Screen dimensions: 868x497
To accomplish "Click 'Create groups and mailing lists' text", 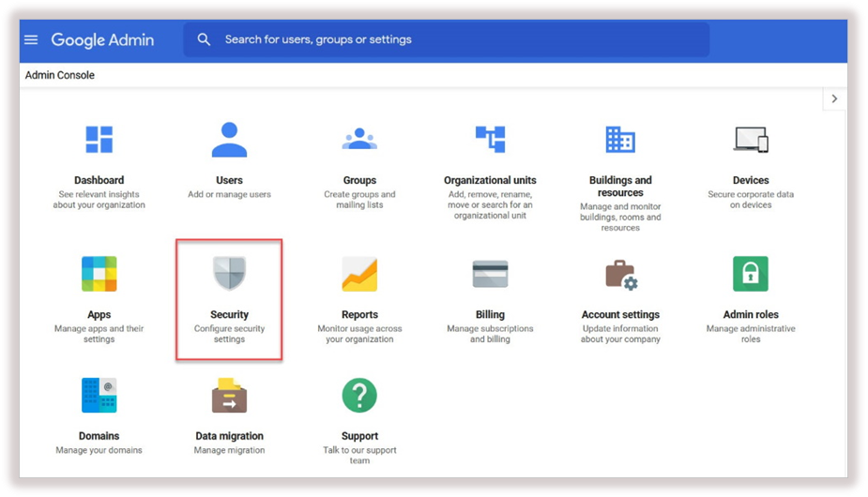I will (359, 199).
